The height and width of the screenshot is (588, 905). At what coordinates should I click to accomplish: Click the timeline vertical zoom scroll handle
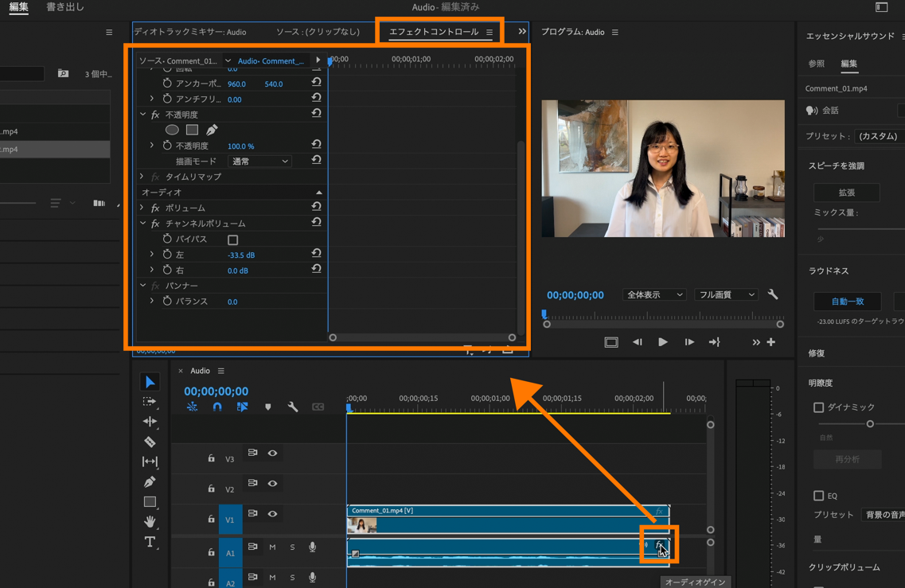click(x=711, y=425)
